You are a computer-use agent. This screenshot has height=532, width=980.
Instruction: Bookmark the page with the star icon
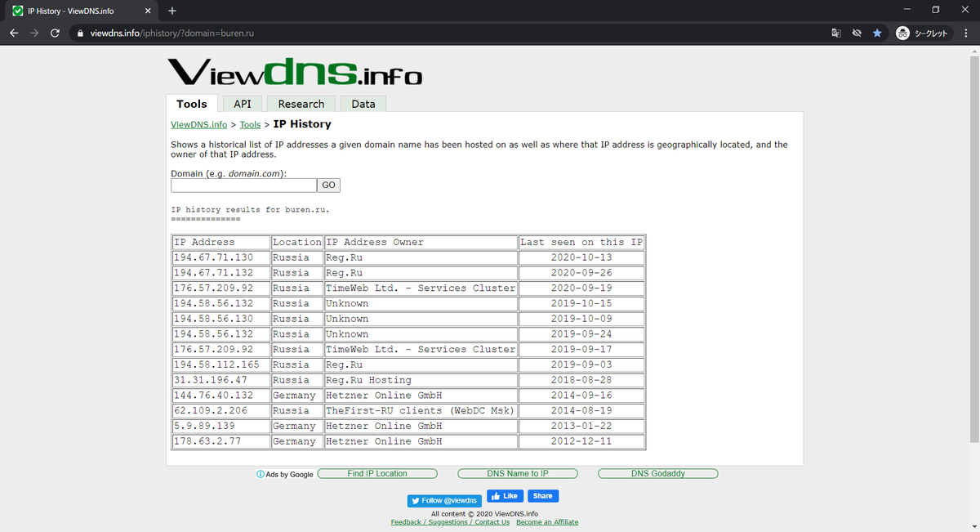877,34
